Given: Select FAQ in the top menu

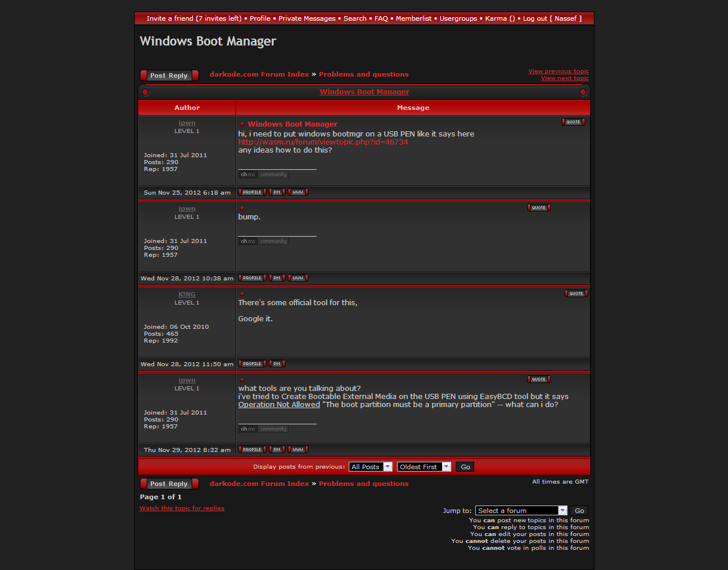Looking at the screenshot, I should [x=381, y=18].
